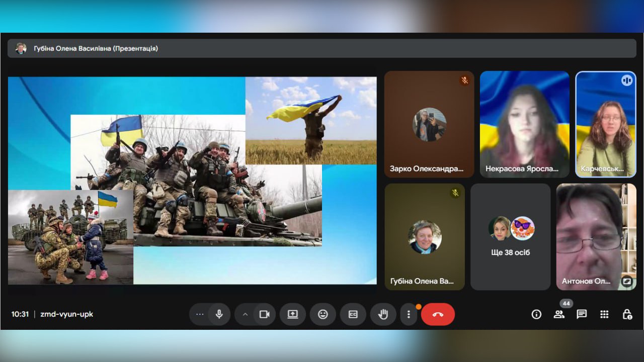
Task: Toggle the camera button
Action: point(264,314)
